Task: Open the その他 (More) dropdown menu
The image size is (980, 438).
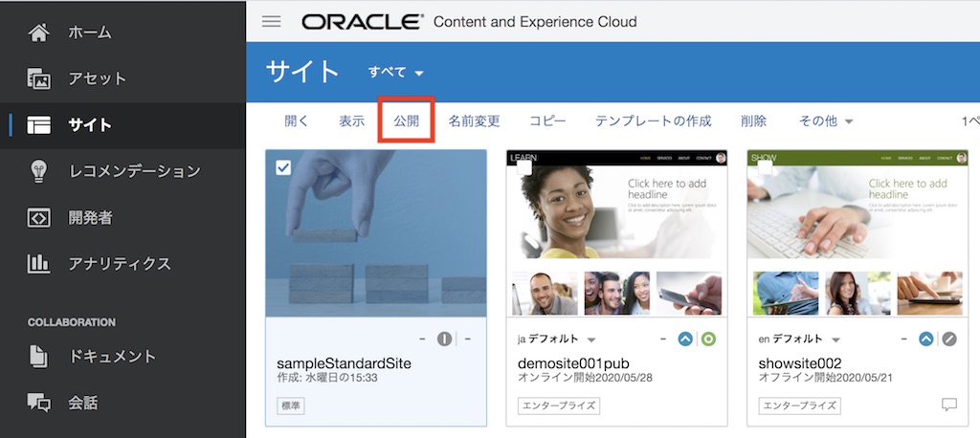Action: pos(826,121)
